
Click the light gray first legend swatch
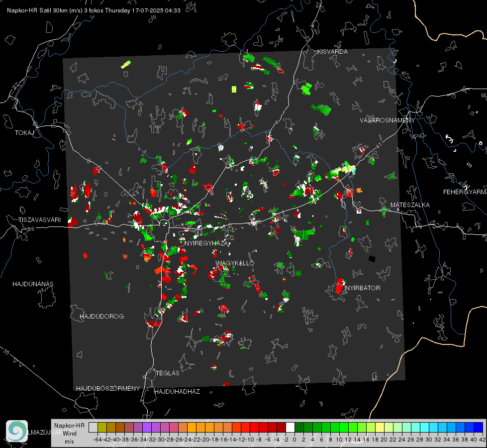coord(93,427)
